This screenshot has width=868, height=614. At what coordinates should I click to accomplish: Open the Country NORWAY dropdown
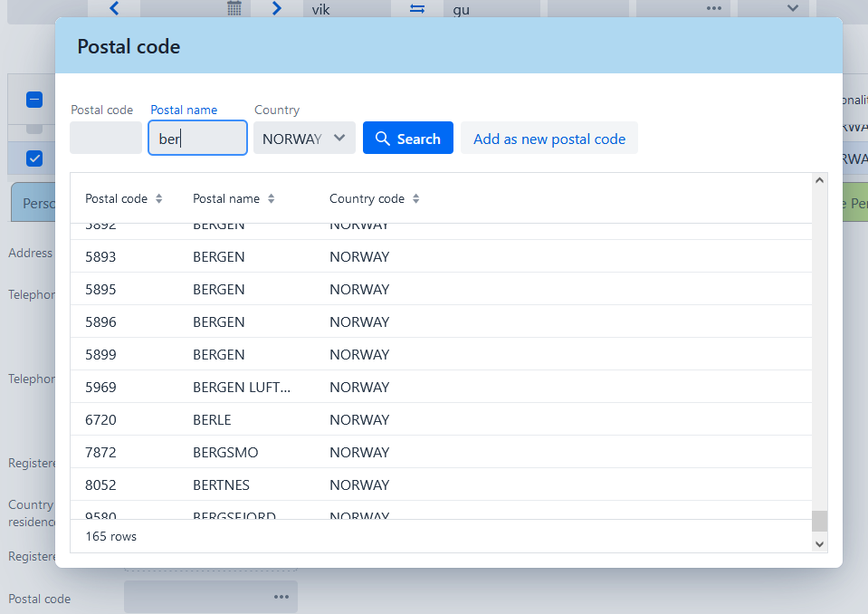click(x=304, y=139)
